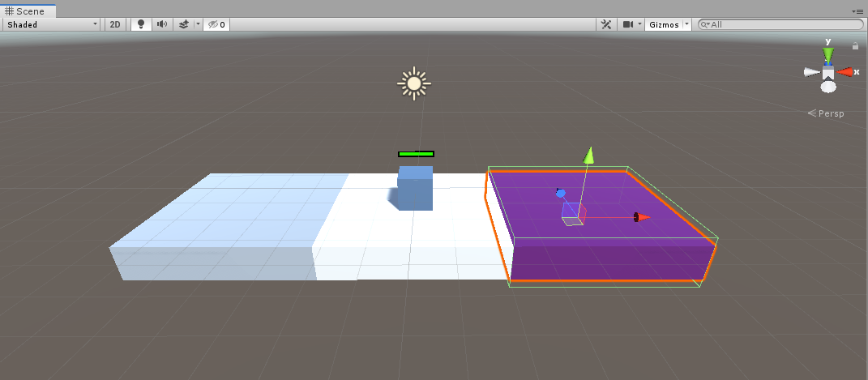Open the Shaded draw mode dropdown
This screenshot has width=868, height=380.
[52, 24]
